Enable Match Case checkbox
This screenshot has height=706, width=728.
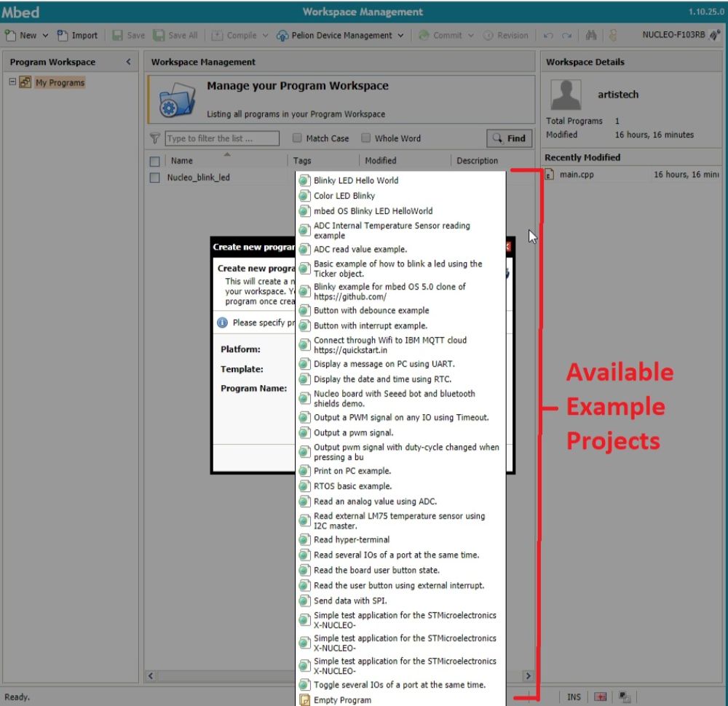point(297,138)
